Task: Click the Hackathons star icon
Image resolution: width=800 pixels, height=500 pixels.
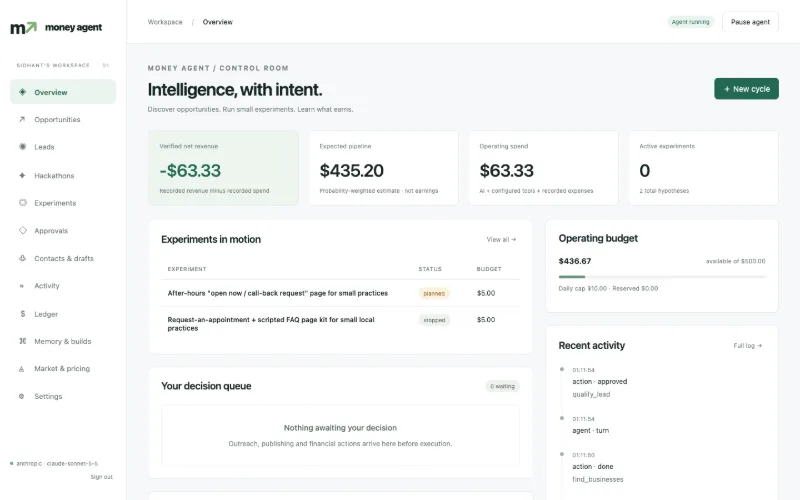Action: (22, 176)
